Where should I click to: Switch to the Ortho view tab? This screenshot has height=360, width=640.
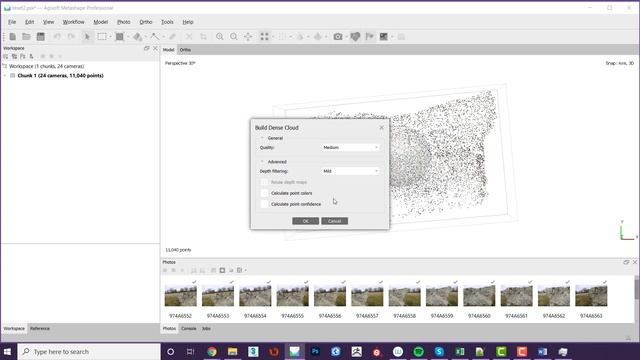pos(185,50)
